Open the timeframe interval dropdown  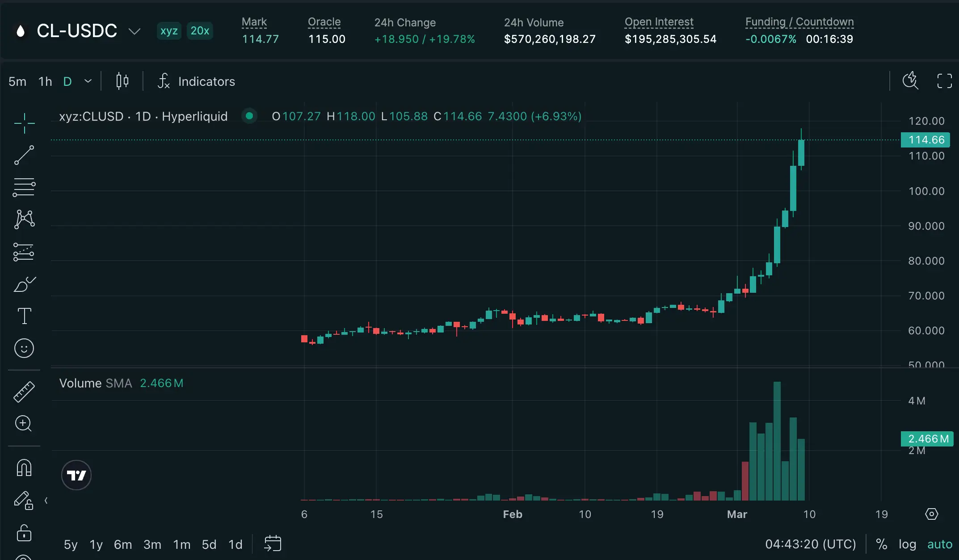(88, 81)
